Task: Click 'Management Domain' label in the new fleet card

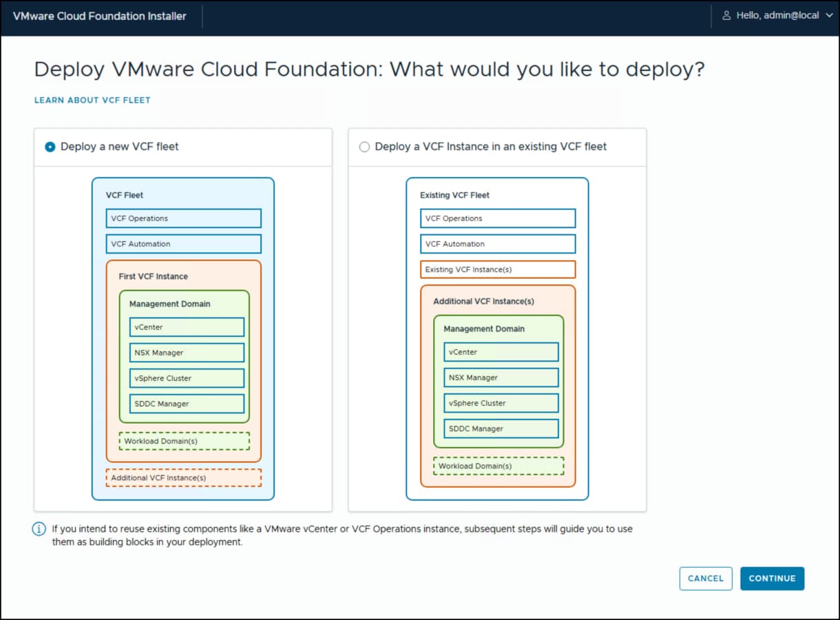Action: [x=170, y=304]
